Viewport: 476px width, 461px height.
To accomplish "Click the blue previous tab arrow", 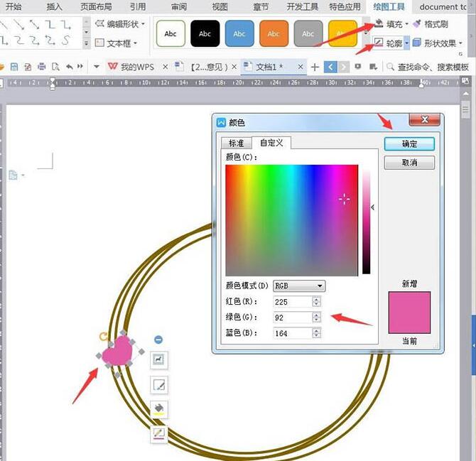I will pos(330,67).
